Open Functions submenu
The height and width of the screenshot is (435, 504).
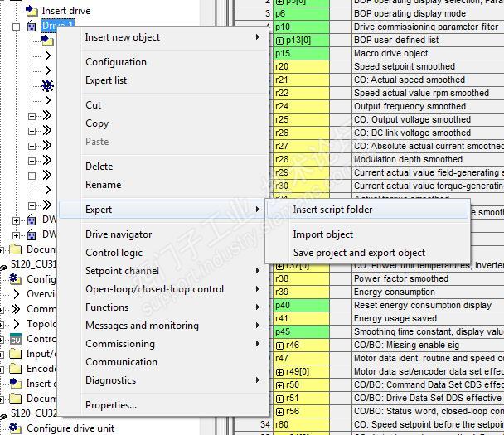click(x=163, y=307)
